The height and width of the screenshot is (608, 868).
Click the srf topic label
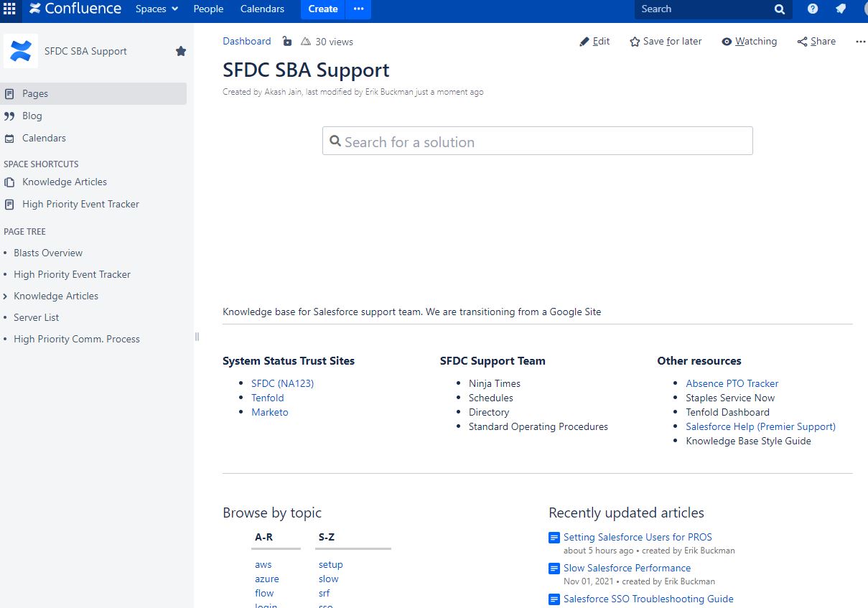[x=325, y=593]
